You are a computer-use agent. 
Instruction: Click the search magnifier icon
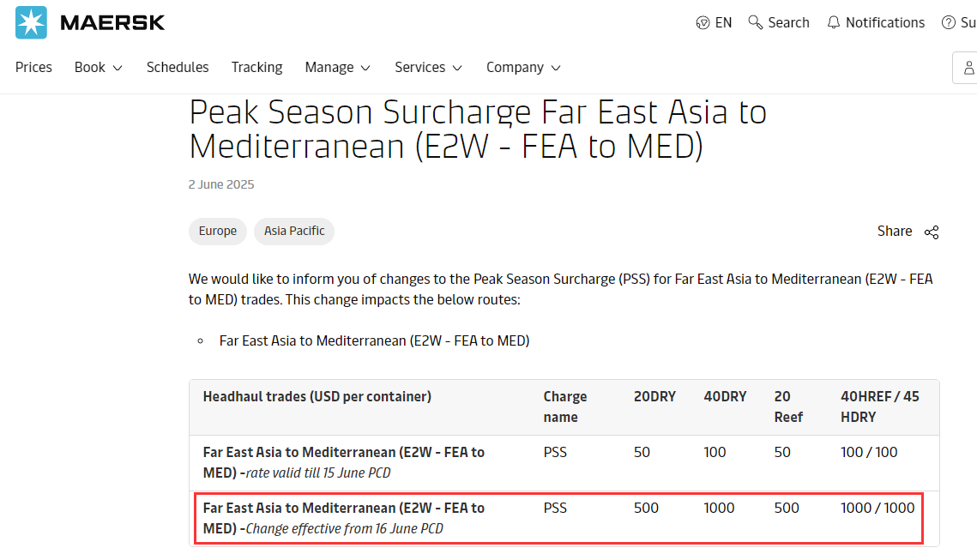tap(756, 22)
